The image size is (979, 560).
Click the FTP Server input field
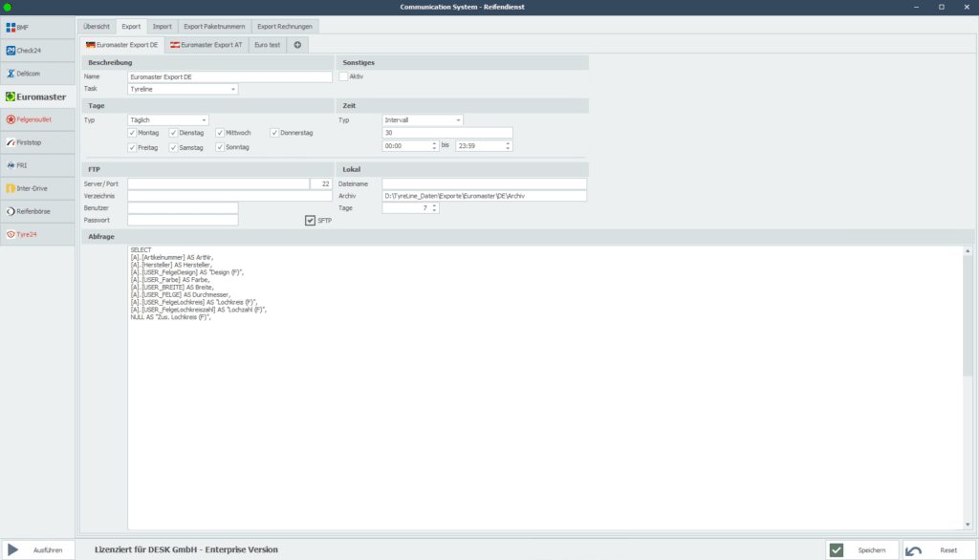click(x=219, y=184)
